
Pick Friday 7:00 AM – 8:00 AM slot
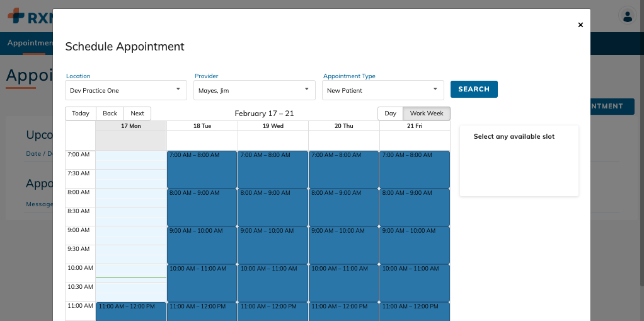pyautogui.click(x=415, y=170)
